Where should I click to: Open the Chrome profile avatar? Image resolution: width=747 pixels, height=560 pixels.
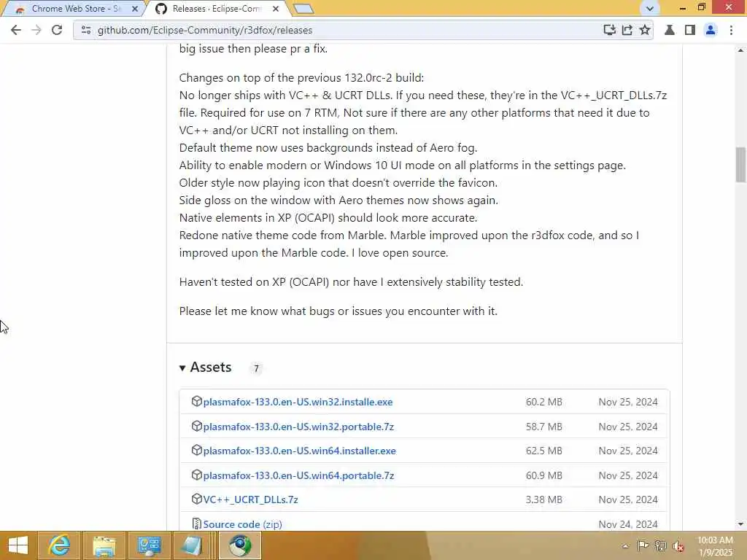(711, 30)
